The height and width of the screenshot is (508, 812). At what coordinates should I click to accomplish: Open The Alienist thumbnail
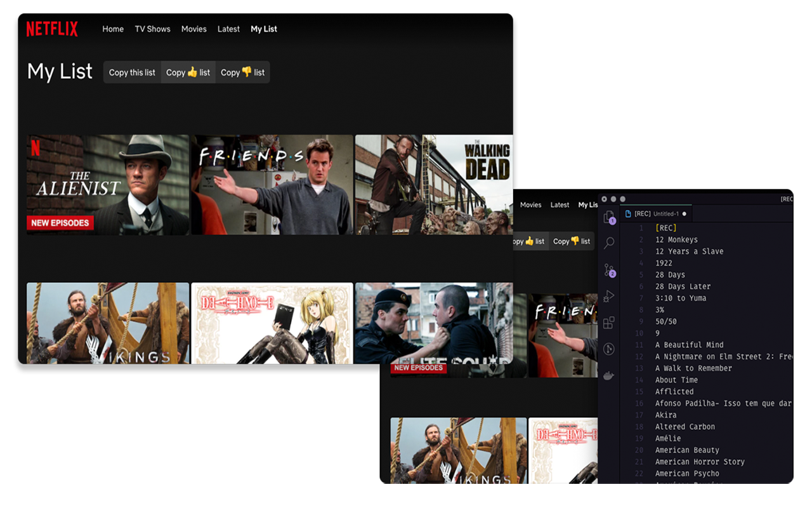(x=108, y=184)
